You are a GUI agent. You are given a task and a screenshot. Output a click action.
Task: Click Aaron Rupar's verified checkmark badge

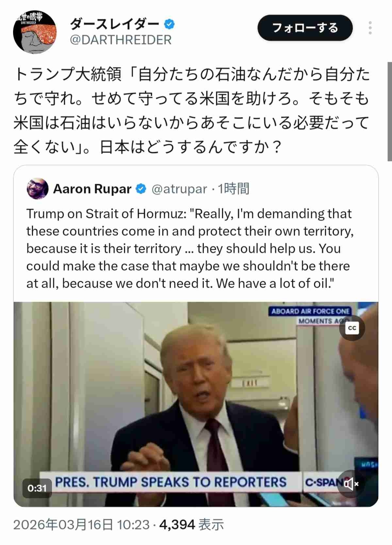tap(141, 189)
